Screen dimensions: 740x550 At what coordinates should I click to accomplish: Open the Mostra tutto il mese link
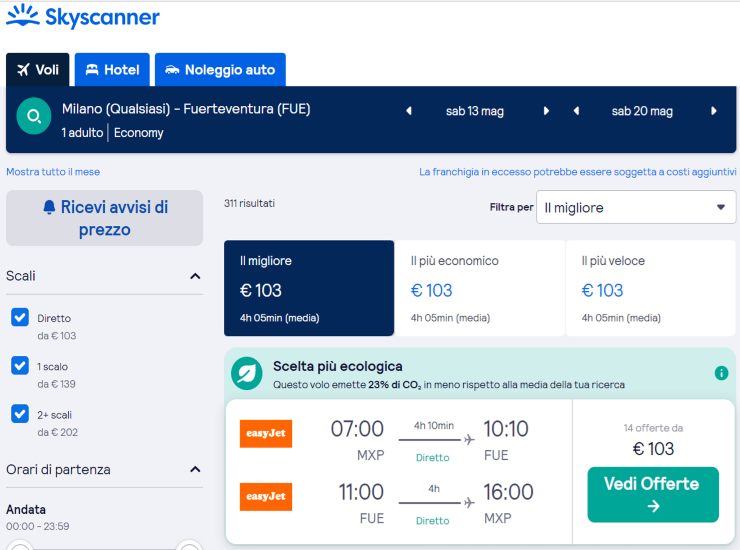point(53,172)
